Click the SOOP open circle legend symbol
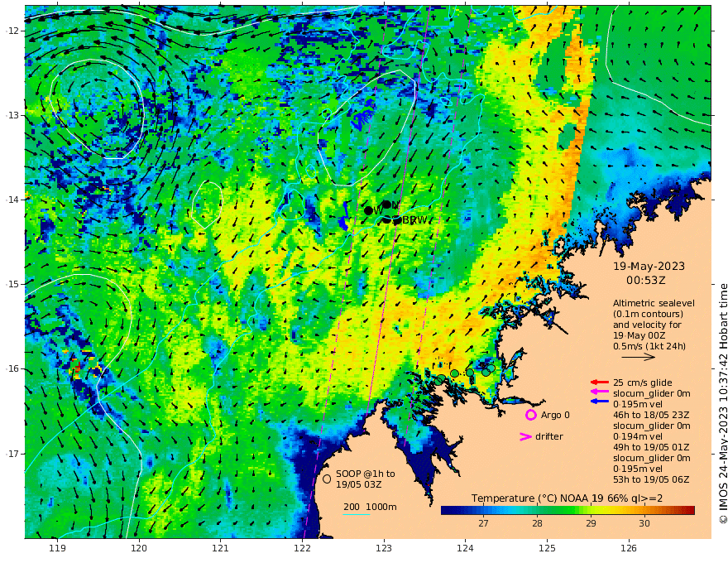The height and width of the screenshot is (563, 728). point(327,479)
